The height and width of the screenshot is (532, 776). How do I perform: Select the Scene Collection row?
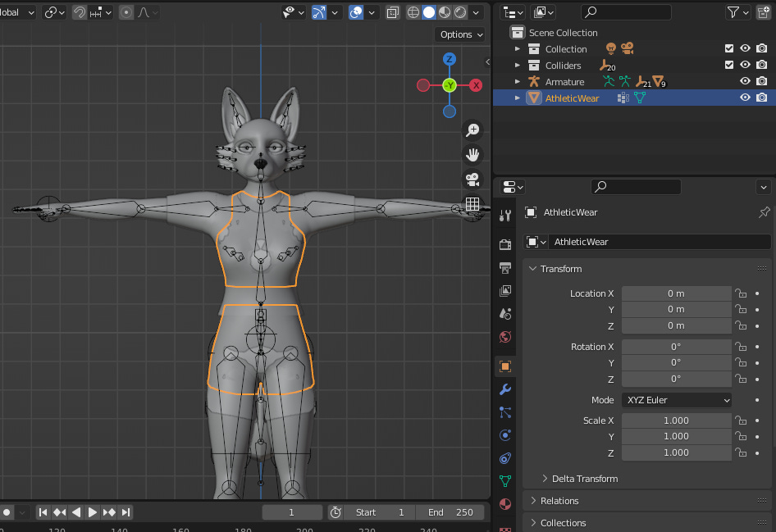(x=634, y=33)
